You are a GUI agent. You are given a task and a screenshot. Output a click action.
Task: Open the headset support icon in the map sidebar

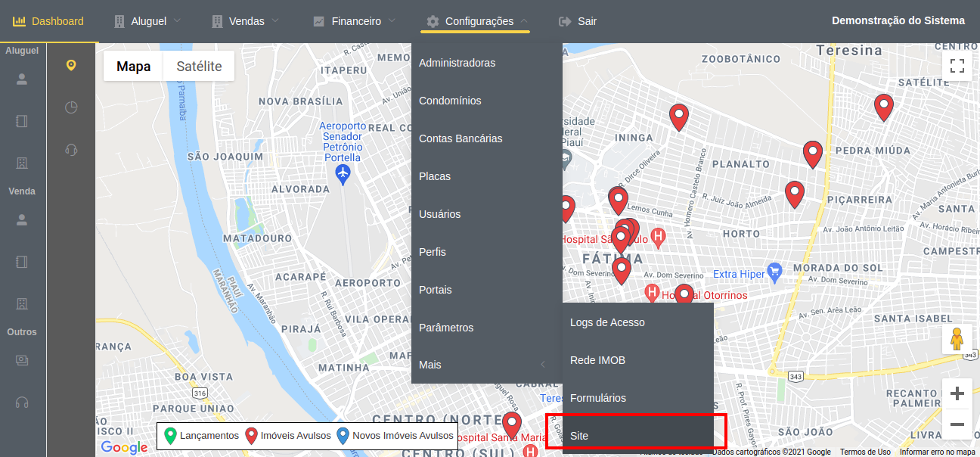click(x=71, y=150)
